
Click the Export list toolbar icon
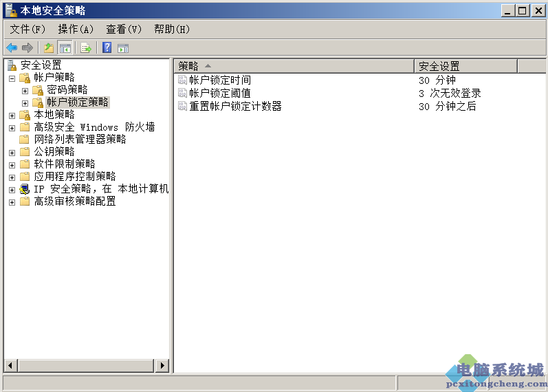(x=86, y=47)
